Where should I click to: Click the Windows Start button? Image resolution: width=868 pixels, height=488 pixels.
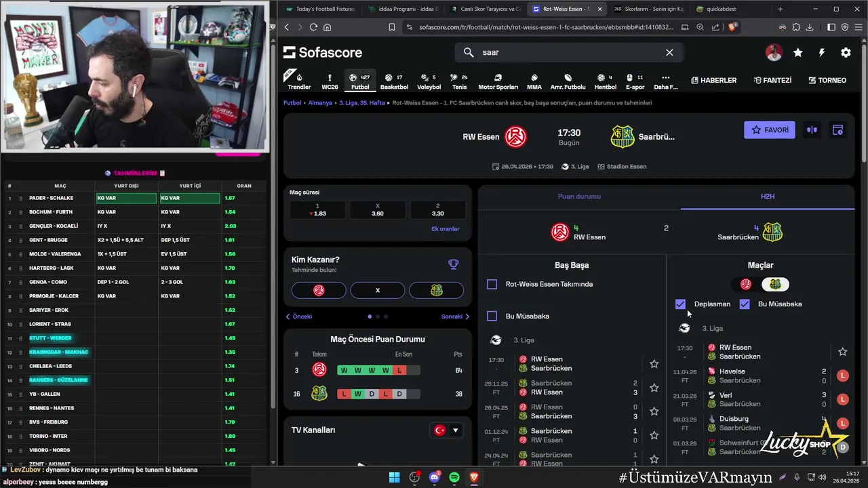coord(394,477)
